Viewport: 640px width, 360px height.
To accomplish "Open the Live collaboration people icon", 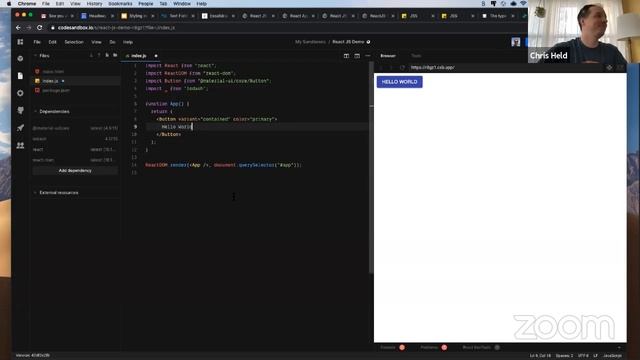I will (x=20, y=145).
